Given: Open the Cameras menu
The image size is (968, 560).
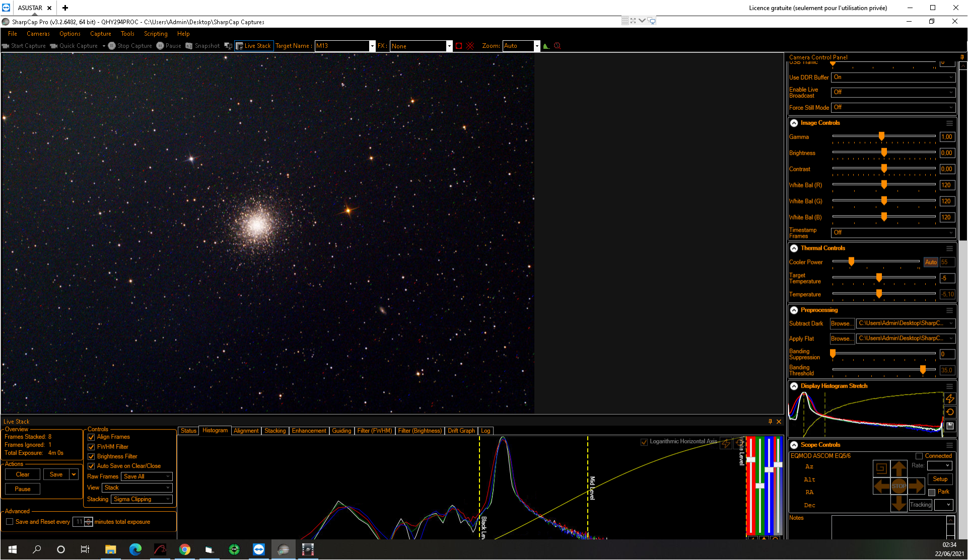Looking at the screenshot, I should [x=38, y=34].
